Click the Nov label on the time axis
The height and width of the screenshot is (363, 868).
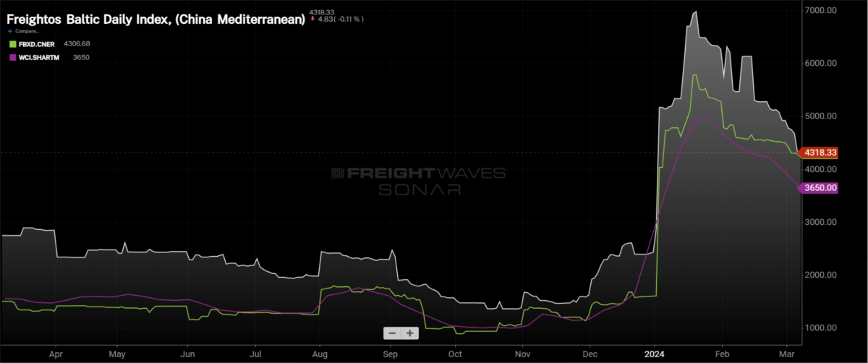click(x=523, y=355)
